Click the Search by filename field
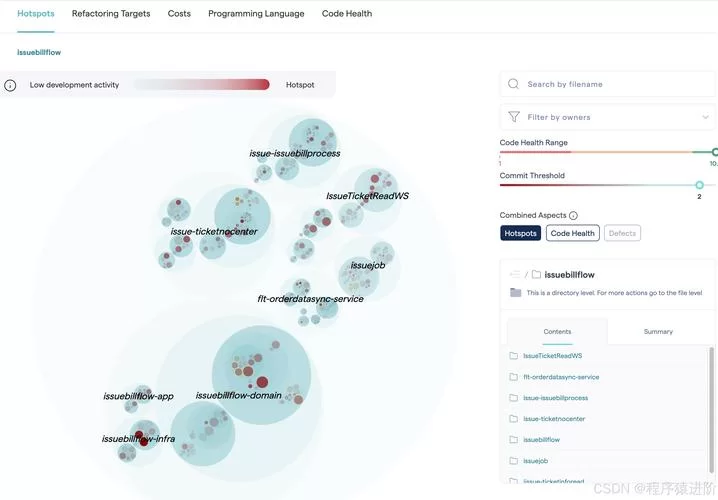This screenshot has height=500, width=718. [x=608, y=84]
